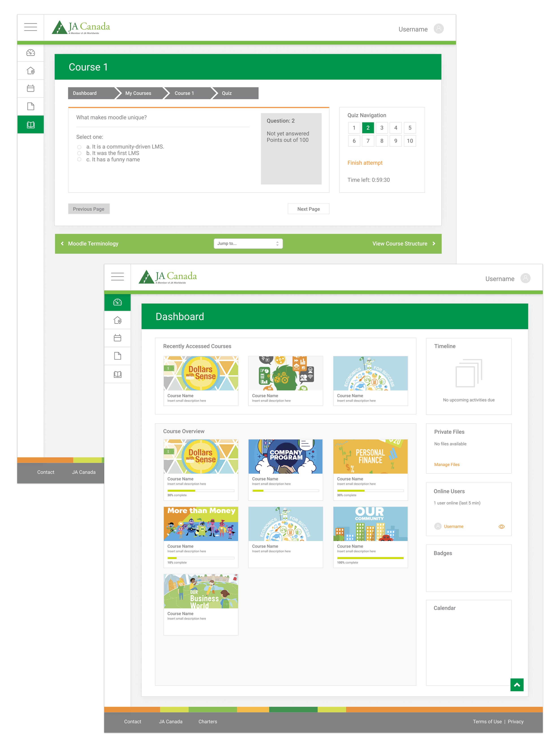
Task: Toggle online visibility eye icon next to Username
Action: tap(501, 526)
